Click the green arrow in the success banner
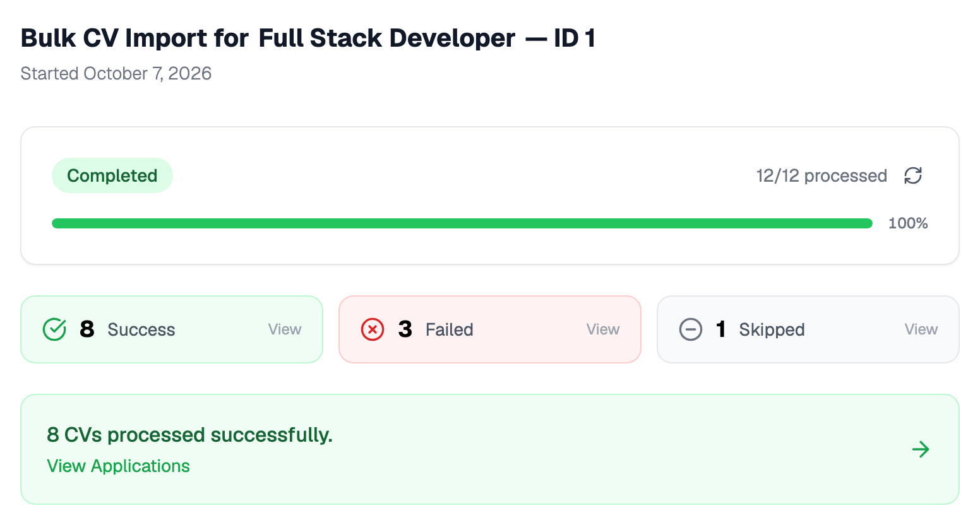980x525 pixels. click(x=921, y=449)
